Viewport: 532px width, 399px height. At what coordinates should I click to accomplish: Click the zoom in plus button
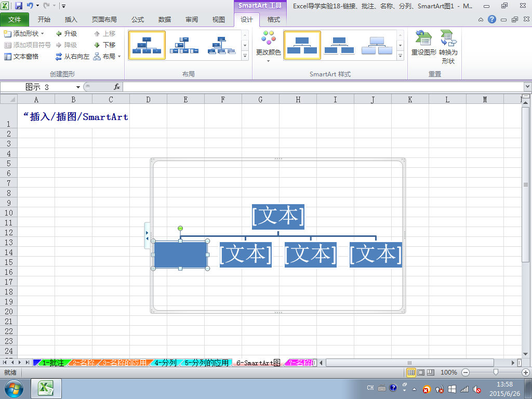click(526, 373)
